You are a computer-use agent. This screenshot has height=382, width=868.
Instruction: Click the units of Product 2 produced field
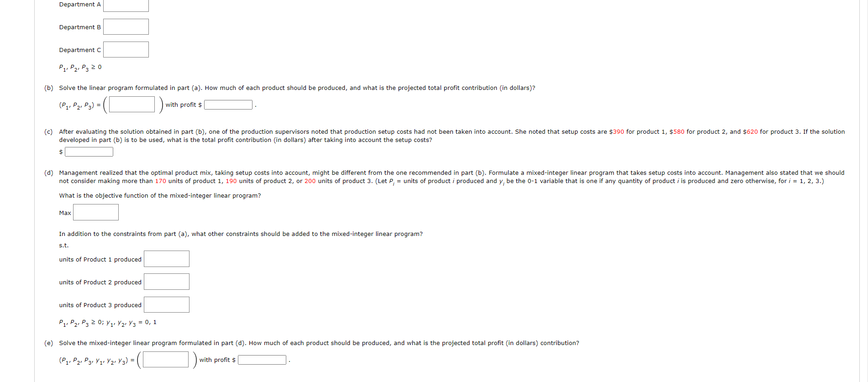pos(167,282)
